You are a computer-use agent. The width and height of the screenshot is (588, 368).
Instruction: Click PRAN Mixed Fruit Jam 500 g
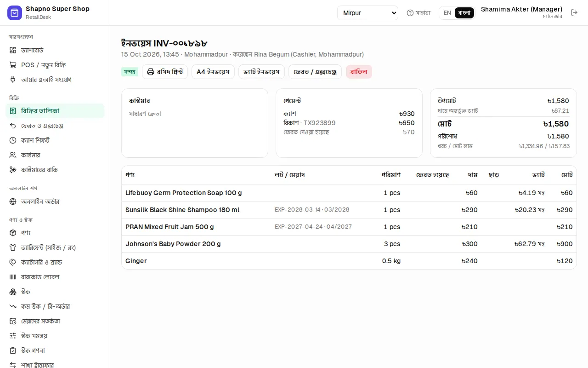tap(170, 227)
